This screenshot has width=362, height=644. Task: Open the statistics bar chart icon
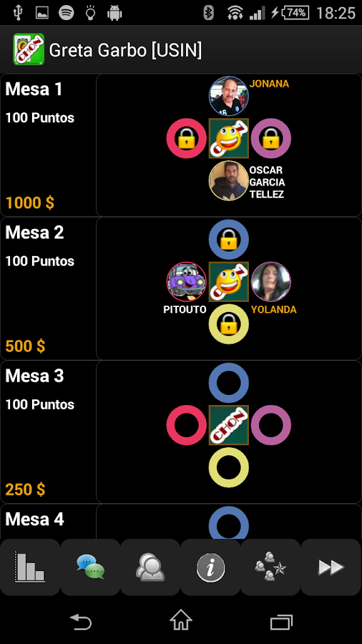point(30,567)
